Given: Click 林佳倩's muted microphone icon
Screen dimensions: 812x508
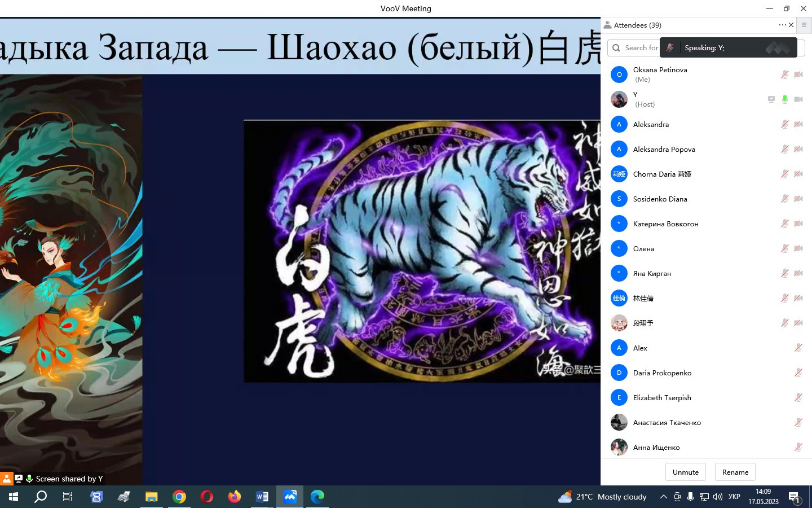Looking at the screenshot, I should tap(784, 298).
